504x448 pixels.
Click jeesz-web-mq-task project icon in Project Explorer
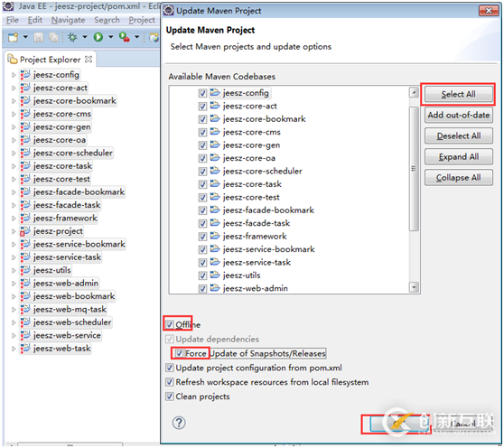25,310
